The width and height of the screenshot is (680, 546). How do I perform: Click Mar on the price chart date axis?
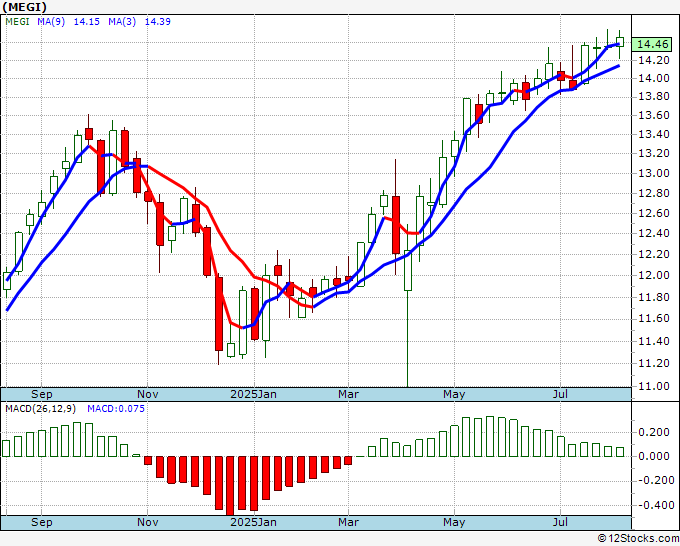348,394
